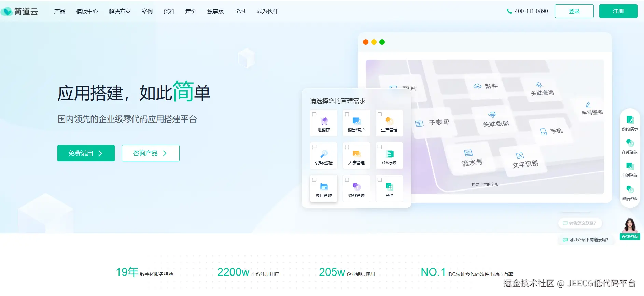Open 在线咨询 in the side toolbar
Viewport: 644px width, 296px height.
[x=630, y=146]
